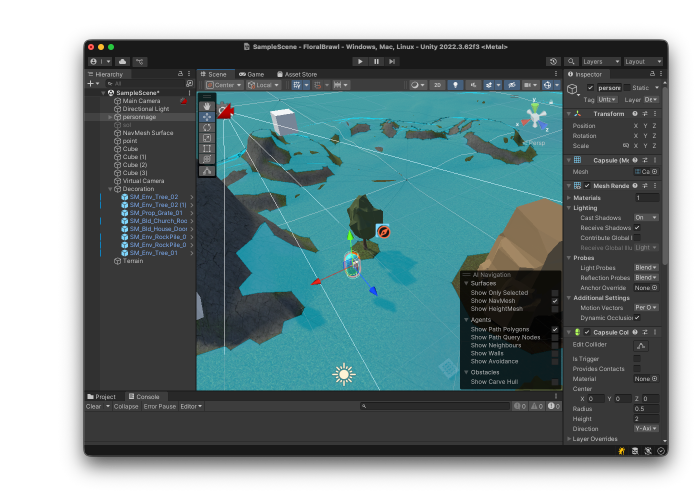Expand Layer Overrides section
Viewport: 696px width, 493px height.
pyautogui.click(x=569, y=439)
